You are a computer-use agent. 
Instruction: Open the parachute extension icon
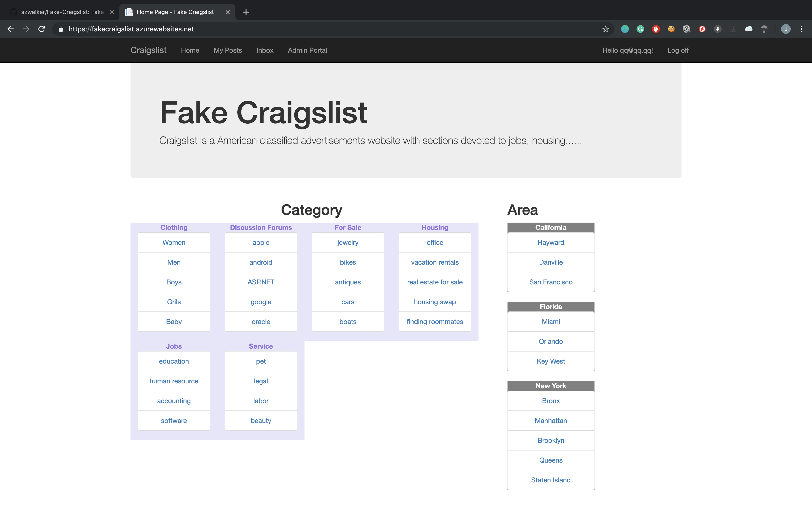764,29
